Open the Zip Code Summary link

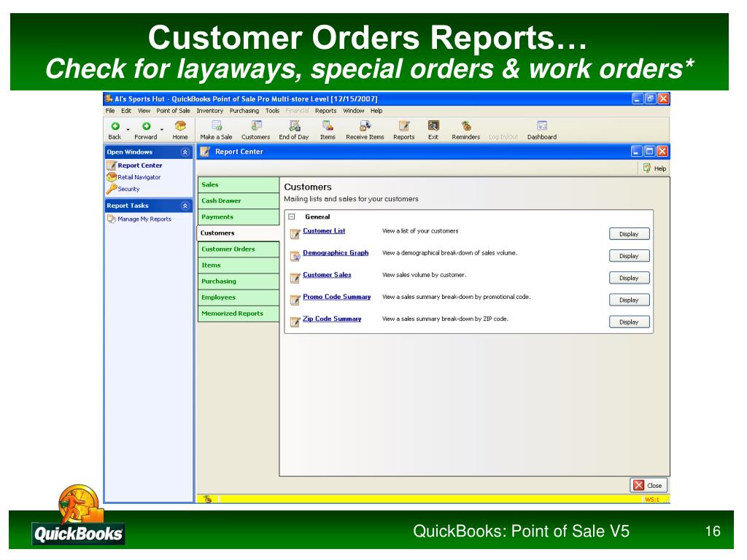pos(332,319)
